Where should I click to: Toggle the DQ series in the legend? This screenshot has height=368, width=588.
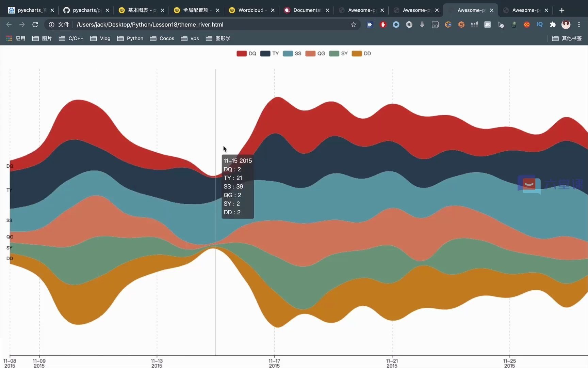(x=246, y=53)
